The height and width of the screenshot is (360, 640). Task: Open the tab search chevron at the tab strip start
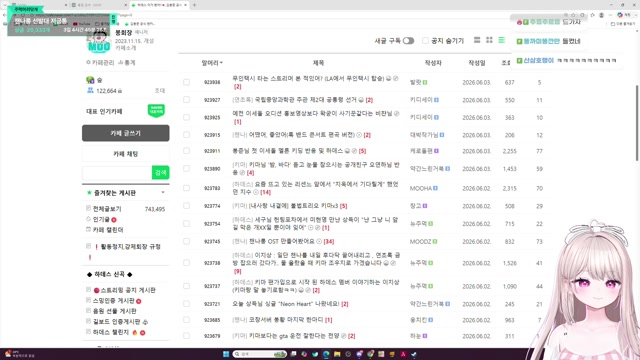[4, 5]
